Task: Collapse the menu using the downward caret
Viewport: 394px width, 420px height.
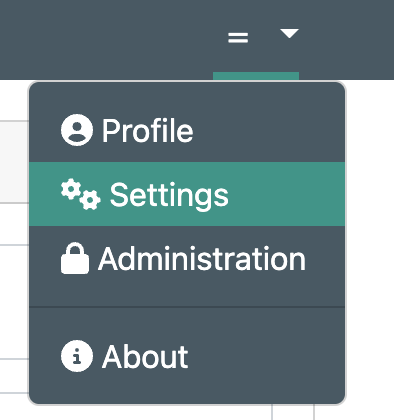Action: tap(289, 33)
